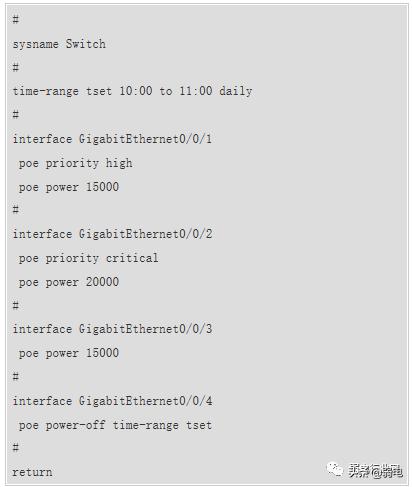Click the 'return' line at bottom
Image resolution: width=412 pixels, height=487 pixels.
tap(32, 472)
